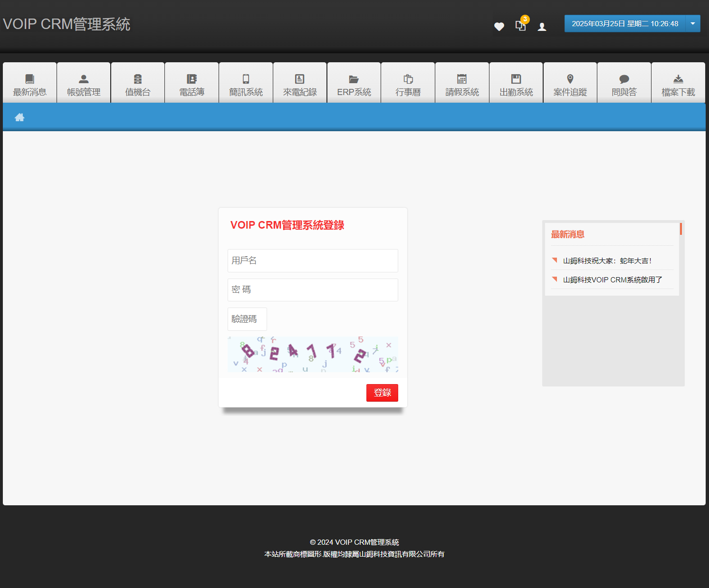Focus the 用戶名 username field
The width and height of the screenshot is (709, 588).
[313, 260]
